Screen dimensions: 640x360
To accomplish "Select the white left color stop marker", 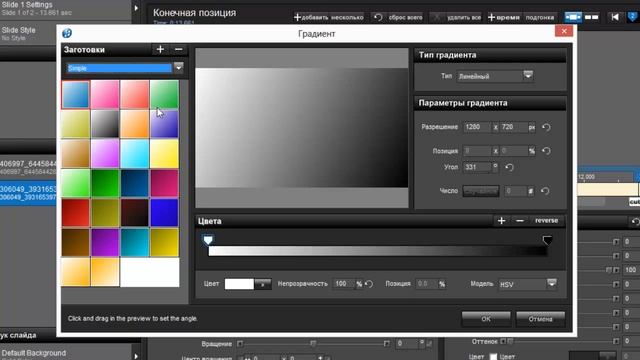I will pyautogui.click(x=208, y=240).
